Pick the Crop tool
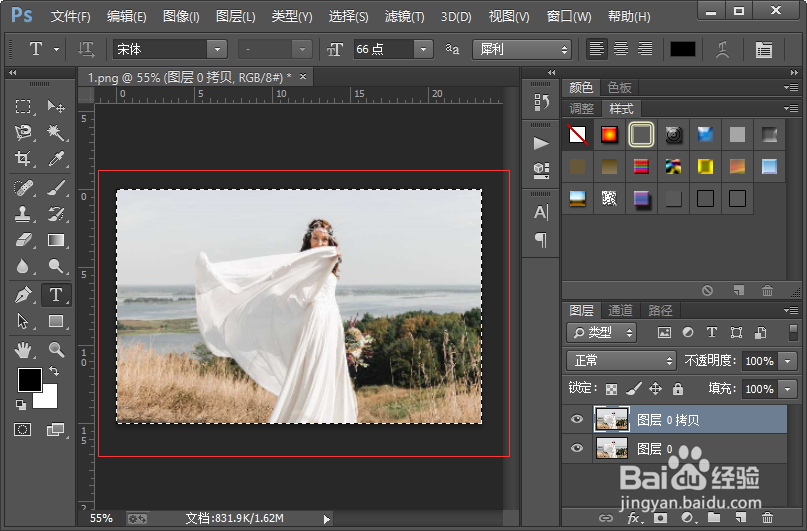The height and width of the screenshot is (531, 807). click(x=24, y=159)
